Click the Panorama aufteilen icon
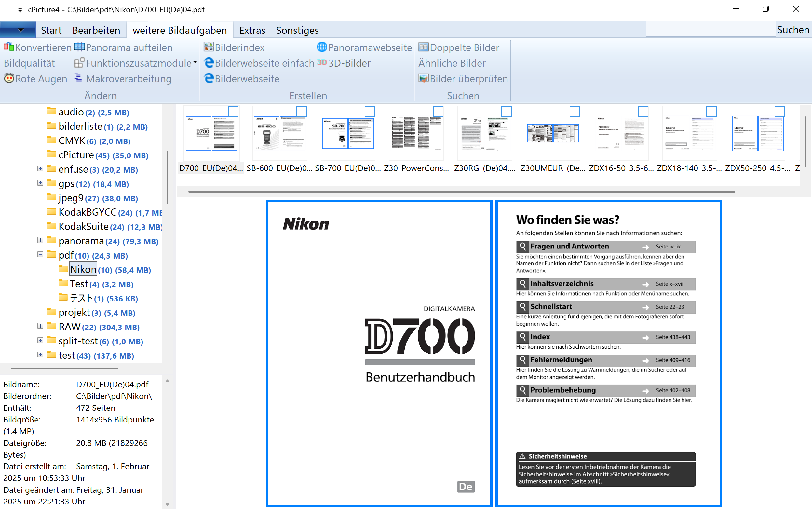This screenshot has width=812, height=509. click(79, 47)
